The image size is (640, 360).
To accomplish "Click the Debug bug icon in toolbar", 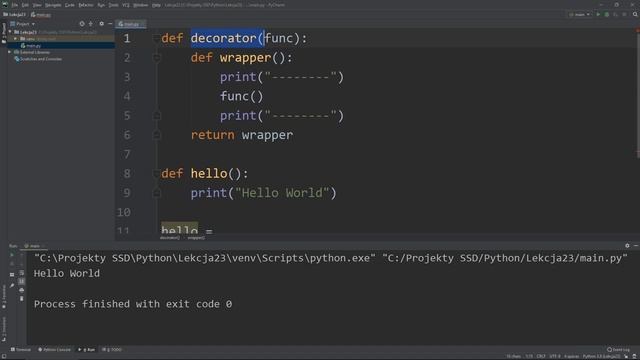I will pos(607,14).
